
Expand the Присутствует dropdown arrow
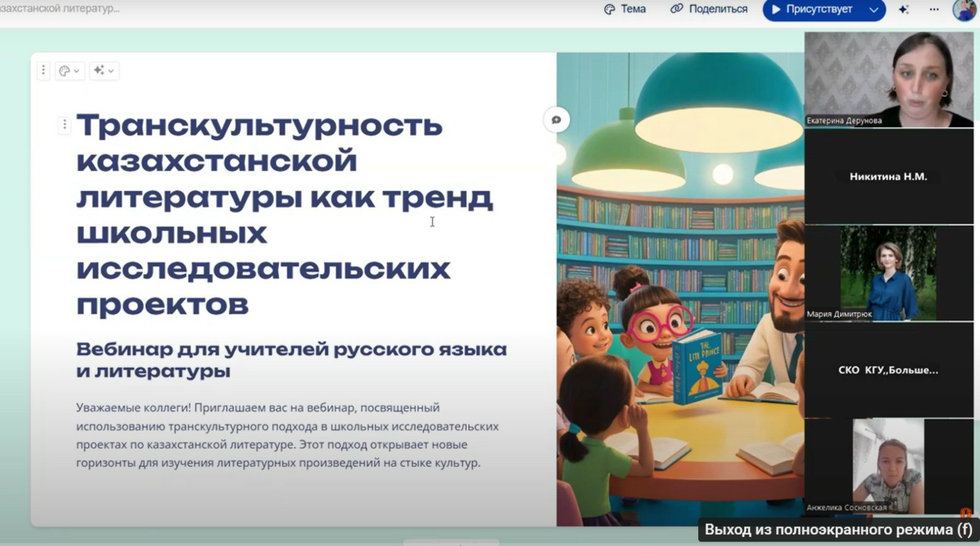pyautogui.click(x=874, y=10)
